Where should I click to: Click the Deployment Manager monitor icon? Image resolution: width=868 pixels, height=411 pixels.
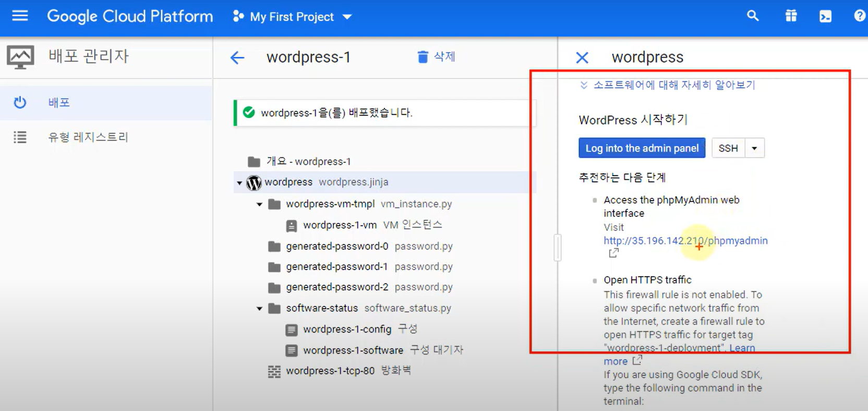tap(20, 57)
